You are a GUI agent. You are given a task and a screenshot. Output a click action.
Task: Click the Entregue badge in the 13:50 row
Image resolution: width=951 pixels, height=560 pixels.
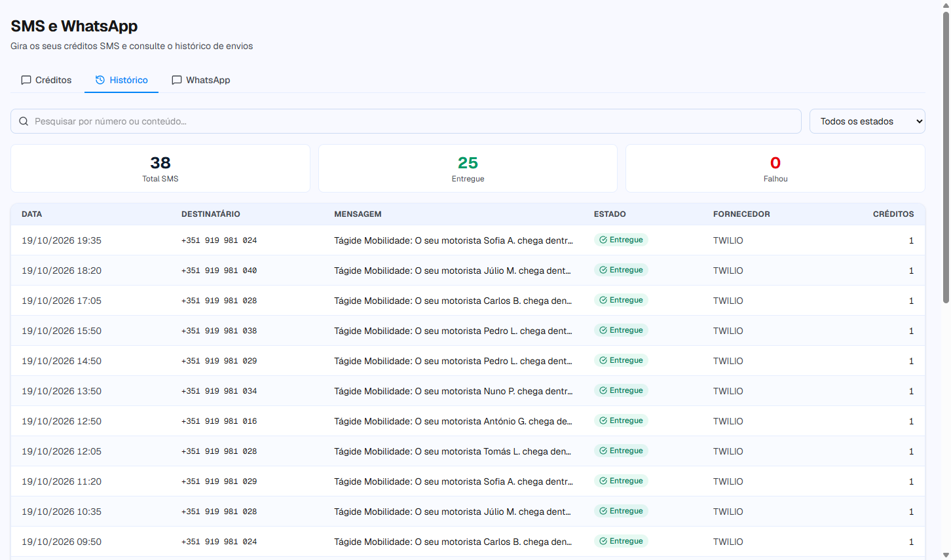coord(621,390)
